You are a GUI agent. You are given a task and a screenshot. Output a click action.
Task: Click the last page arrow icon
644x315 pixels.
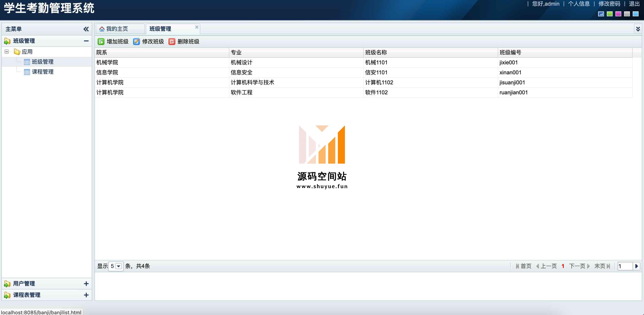coord(608,266)
